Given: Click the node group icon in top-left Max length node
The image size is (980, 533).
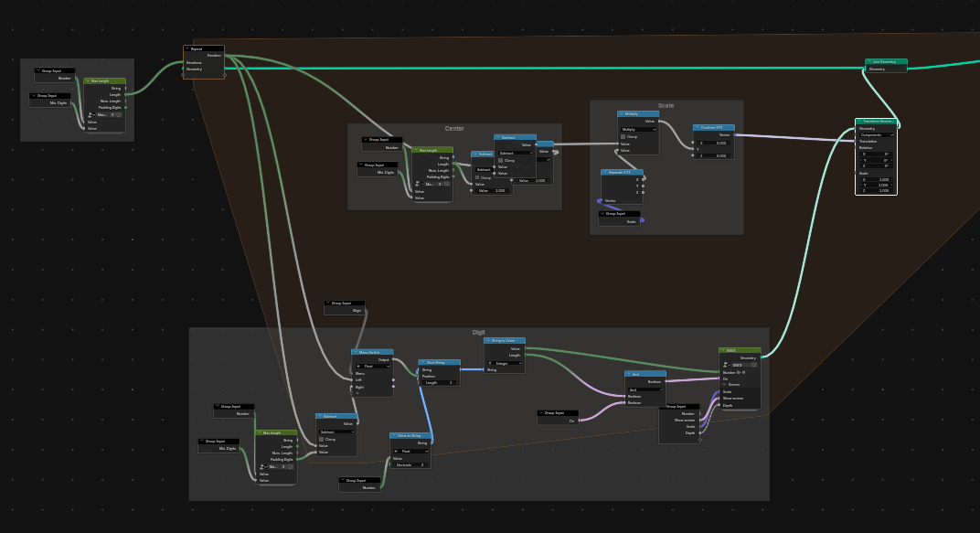Looking at the screenshot, I should [91, 115].
